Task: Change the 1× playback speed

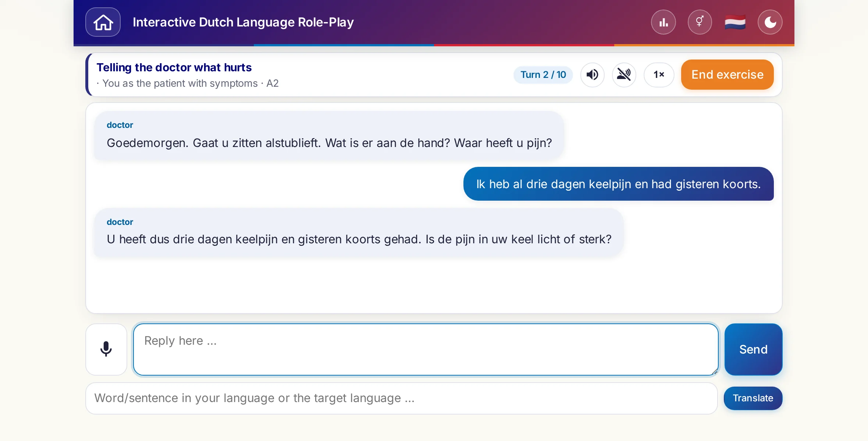Action: (x=659, y=75)
